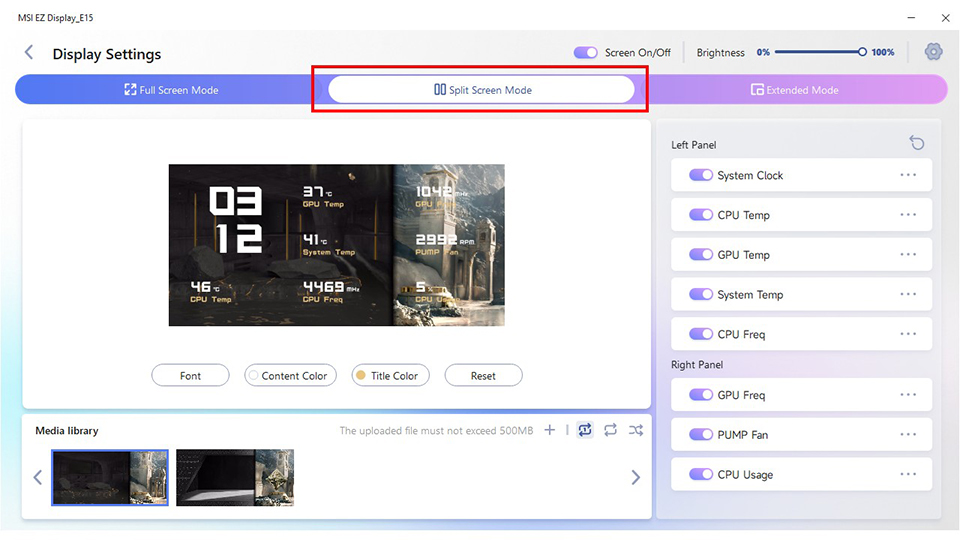The image size is (960, 540).
Task: Click the Media library label
Action: (x=67, y=430)
